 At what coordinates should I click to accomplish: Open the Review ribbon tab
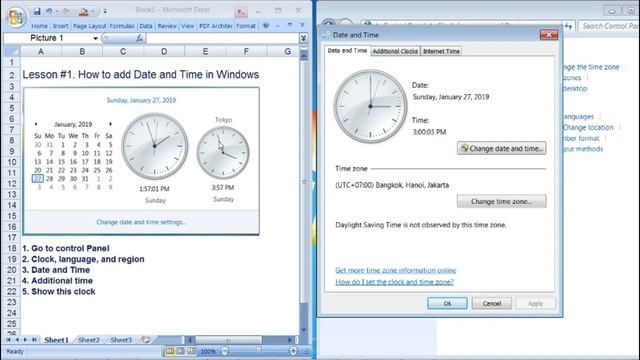pos(167,26)
